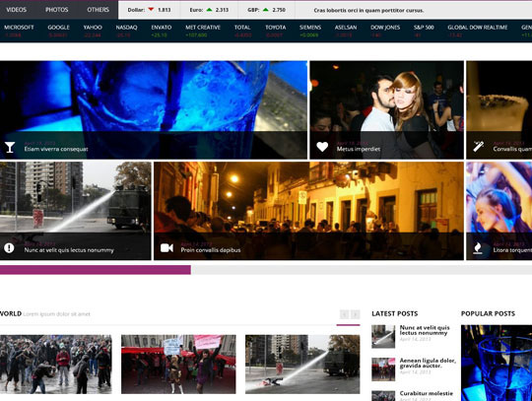532x401 pixels.
Task: Click GOOGLE stock ticker
Action: point(58,31)
